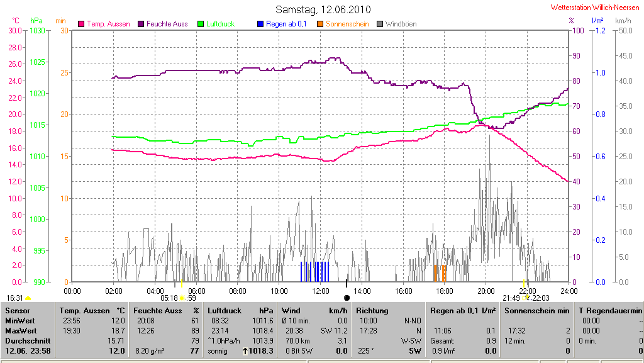
Task: Click the 0 min. rain duration value
Action: [587, 341]
